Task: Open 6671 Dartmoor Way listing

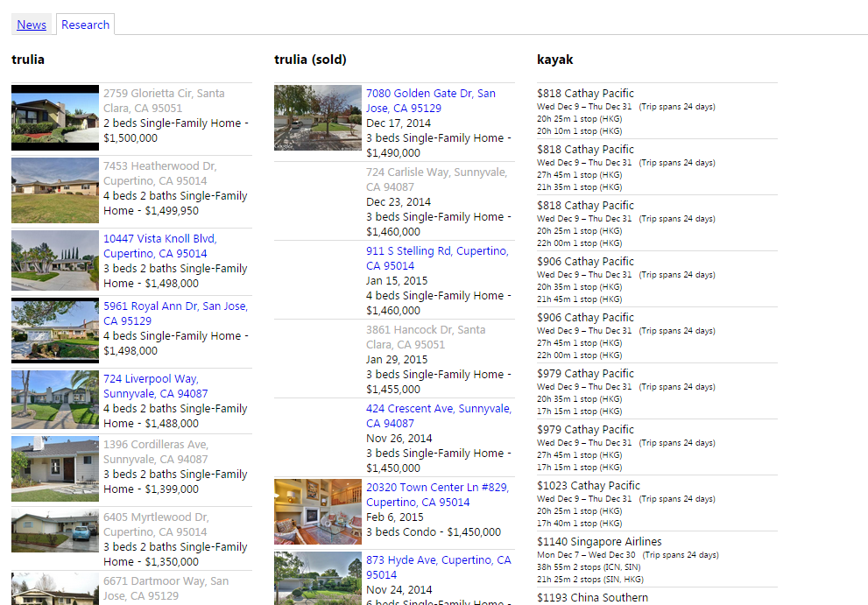Action: tap(166, 588)
